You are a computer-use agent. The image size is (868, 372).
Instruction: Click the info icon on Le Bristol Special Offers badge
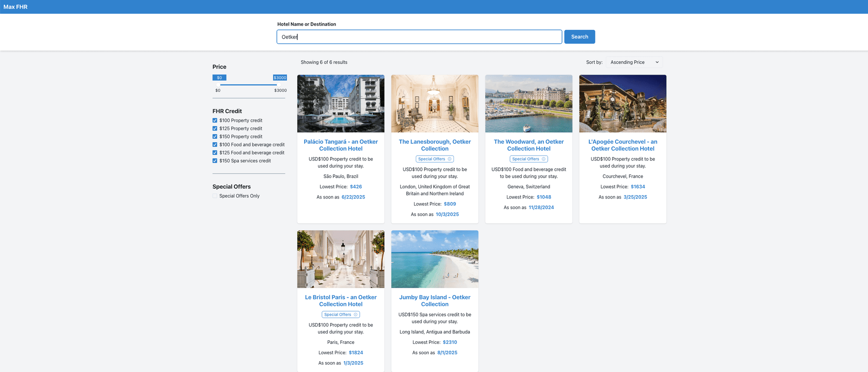click(355, 315)
